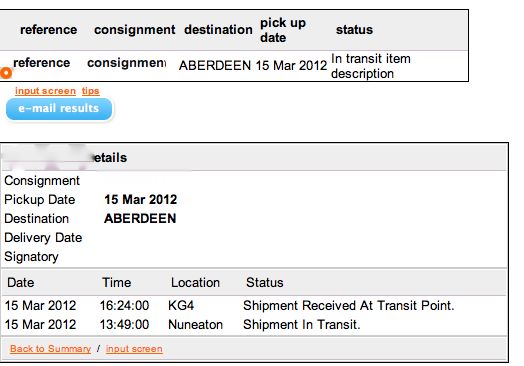Click the status column header in summary table
This screenshot has width=524, height=366.
click(354, 30)
